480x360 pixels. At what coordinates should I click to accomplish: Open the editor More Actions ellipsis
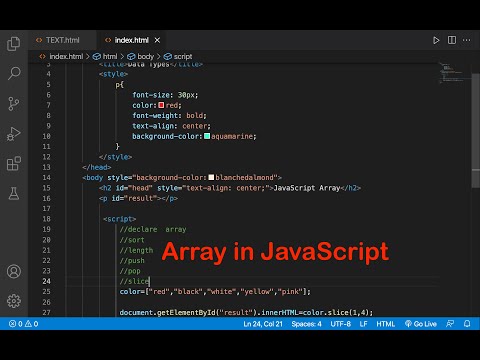point(467,40)
